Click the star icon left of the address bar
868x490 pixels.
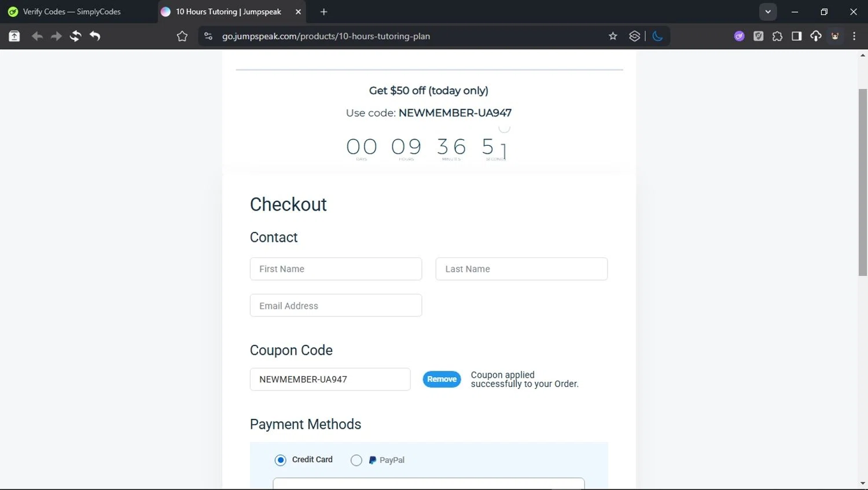coord(182,36)
